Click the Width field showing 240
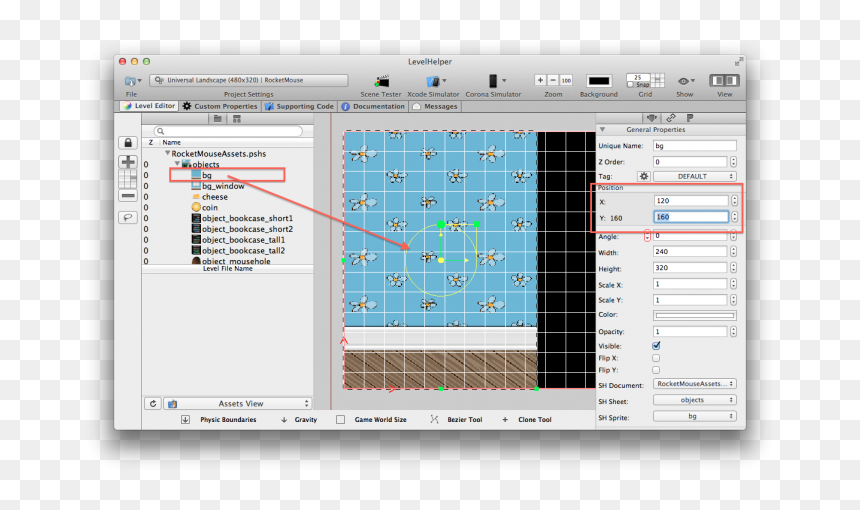Screen dimensions: 860x510 [x=690, y=252]
